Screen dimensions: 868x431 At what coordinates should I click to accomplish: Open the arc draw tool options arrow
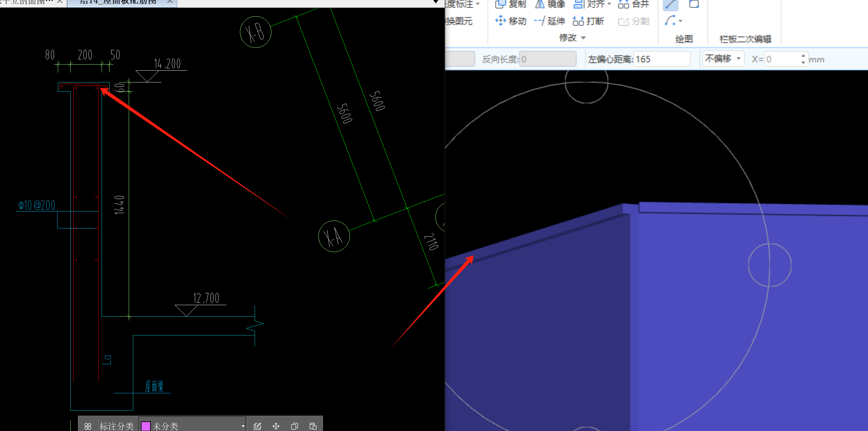[x=680, y=21]
